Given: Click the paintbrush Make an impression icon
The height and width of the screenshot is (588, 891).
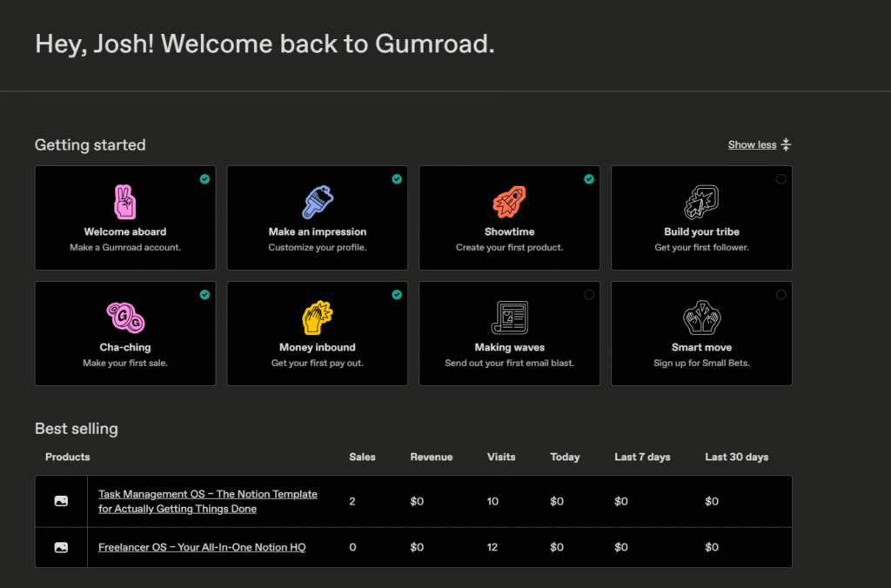Looking at the screenshot, I should (x=317, y=202).
